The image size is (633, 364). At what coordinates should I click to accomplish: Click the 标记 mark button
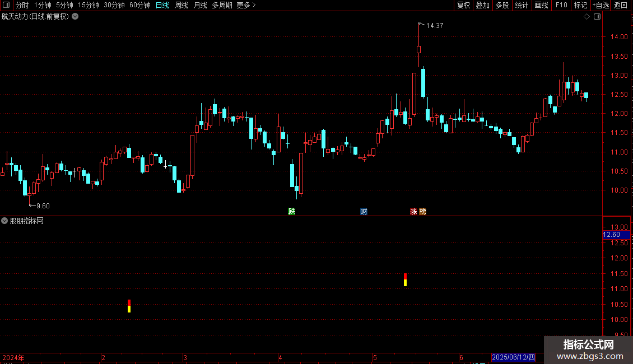tap(580, 5)
